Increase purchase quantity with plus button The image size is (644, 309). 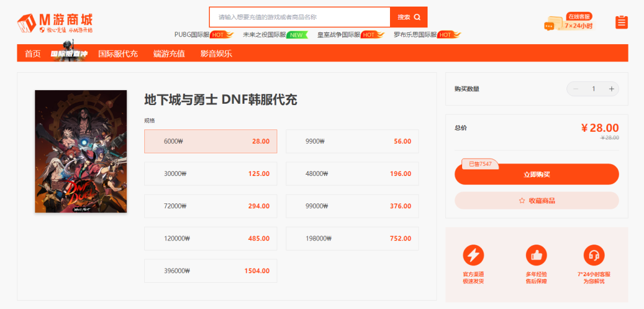[x=611, y=89]
